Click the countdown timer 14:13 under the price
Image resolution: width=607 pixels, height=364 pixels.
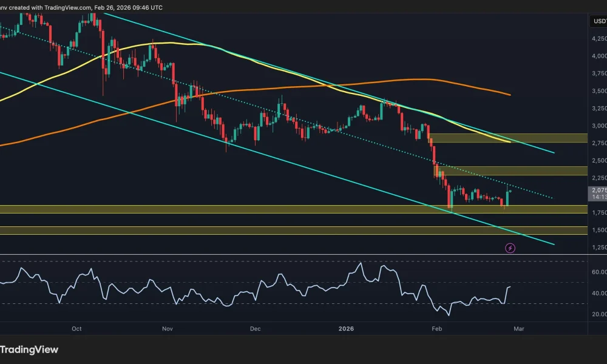point(597,197)
